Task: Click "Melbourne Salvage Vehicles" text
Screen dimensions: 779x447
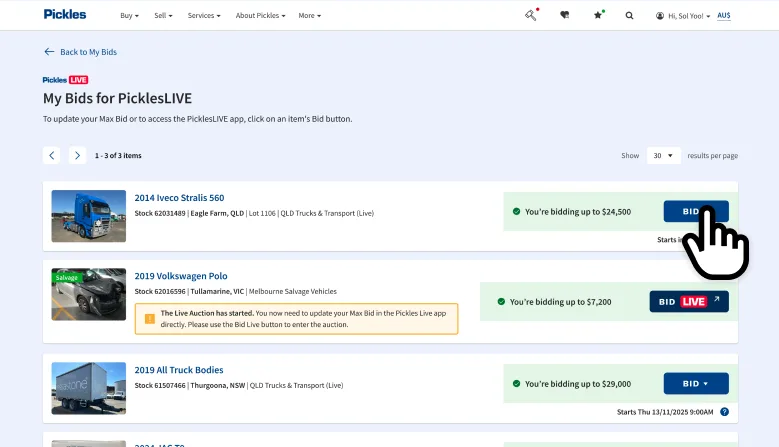Action: pos(293,292)
